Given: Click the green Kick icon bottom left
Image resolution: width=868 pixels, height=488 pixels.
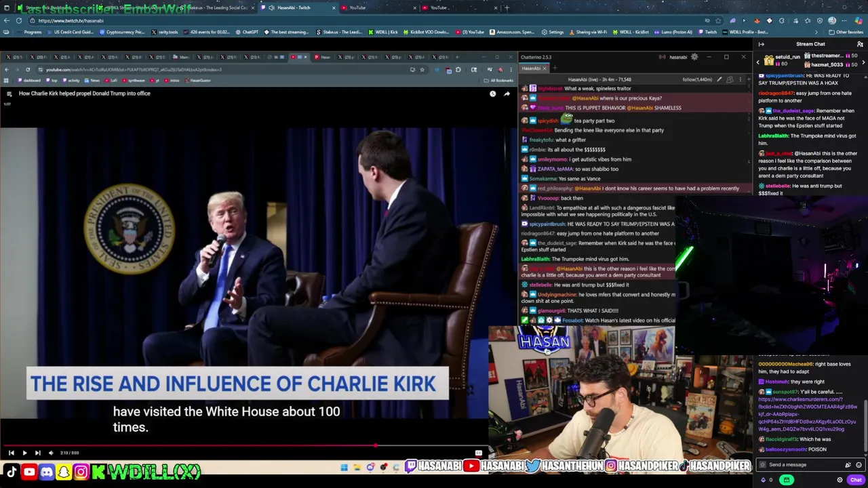Looking at the screenshot, I should (98, 471).
